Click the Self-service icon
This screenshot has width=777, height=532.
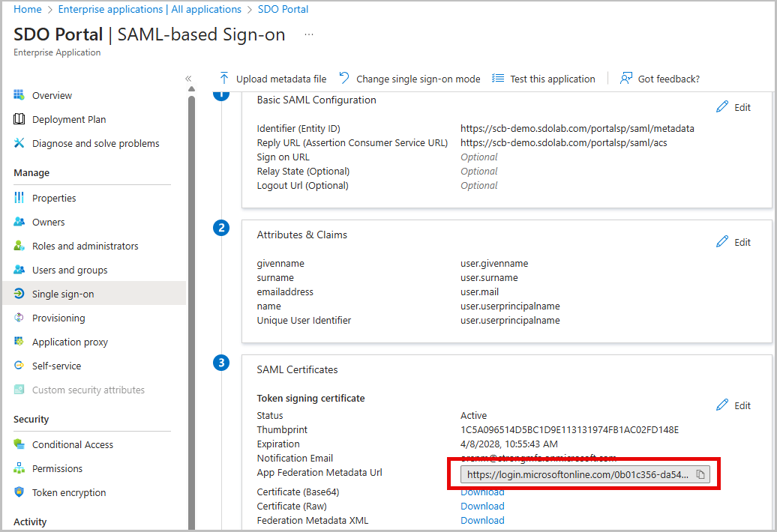[19, 365]
